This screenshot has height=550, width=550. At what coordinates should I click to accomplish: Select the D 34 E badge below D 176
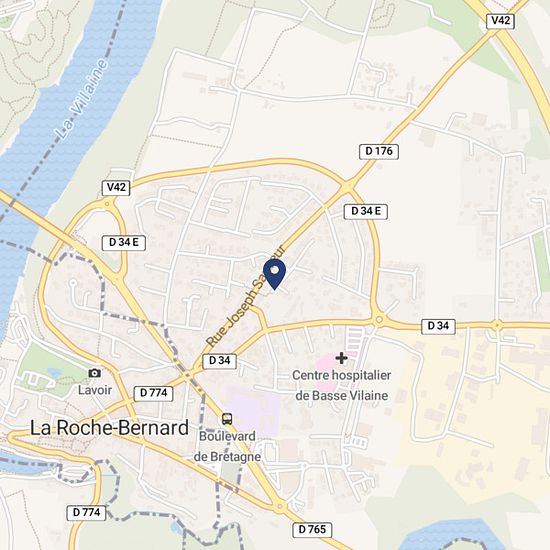[366, 212]
